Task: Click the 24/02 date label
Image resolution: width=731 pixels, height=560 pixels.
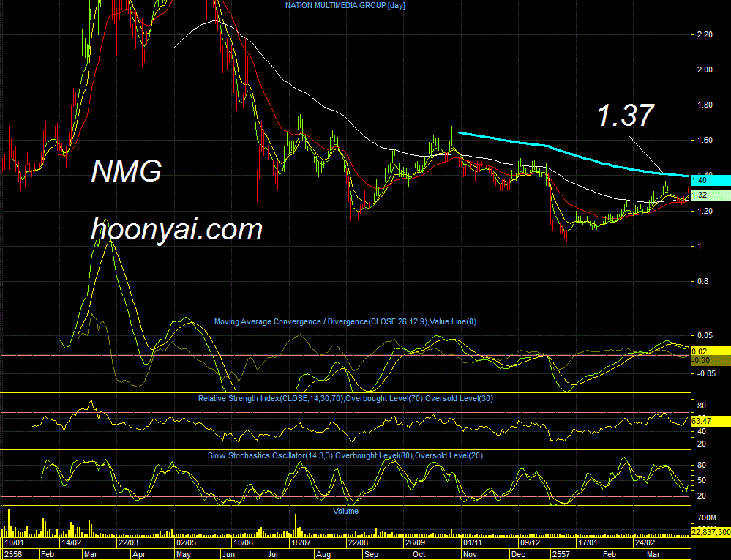Action: [x=645, y=543]
